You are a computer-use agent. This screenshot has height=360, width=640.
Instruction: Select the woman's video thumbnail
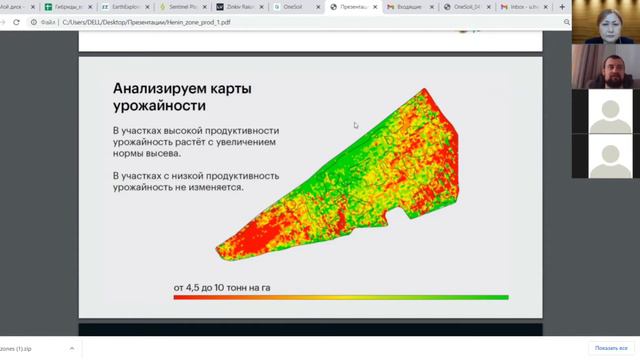tap(606, 22)
